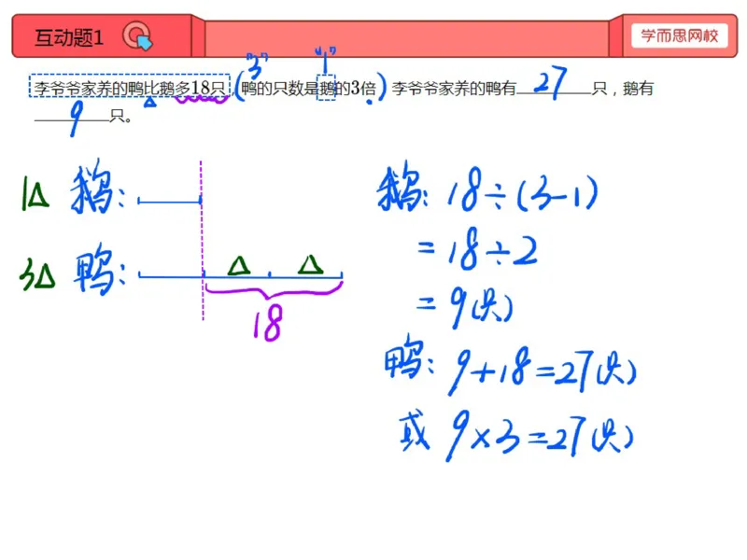
Task: Click the purple 18 under the brace
Action: coord(268,322)
